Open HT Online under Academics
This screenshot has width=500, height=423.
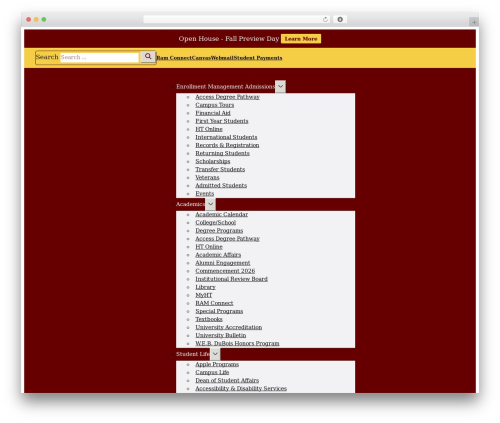(209, 247)
